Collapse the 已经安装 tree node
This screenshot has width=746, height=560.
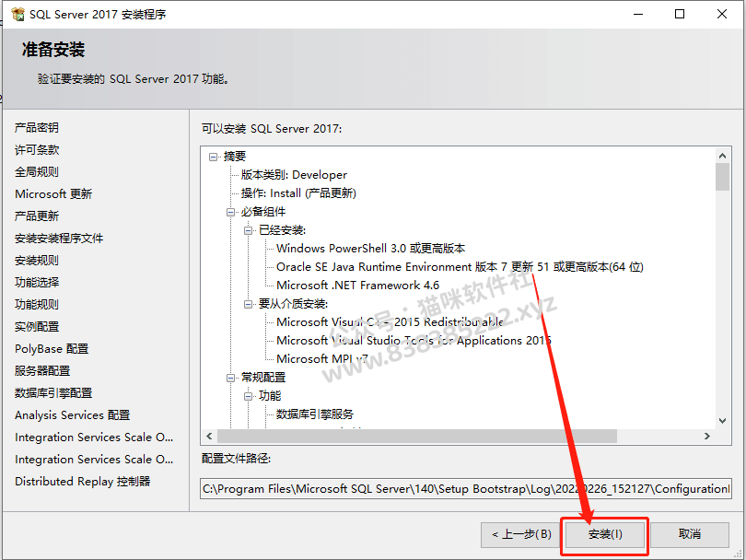coord(248,231)
